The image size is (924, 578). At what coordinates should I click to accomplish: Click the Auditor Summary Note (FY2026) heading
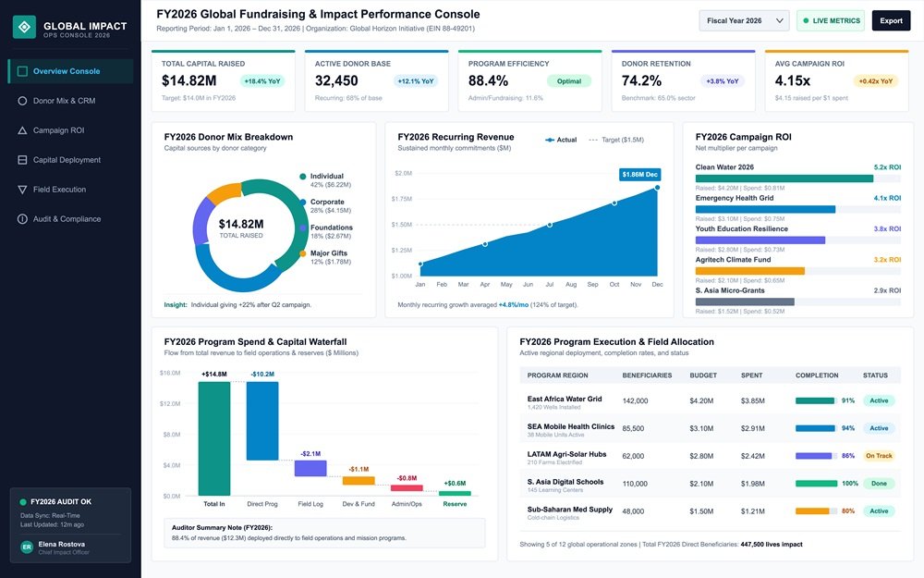click(222, 528)
